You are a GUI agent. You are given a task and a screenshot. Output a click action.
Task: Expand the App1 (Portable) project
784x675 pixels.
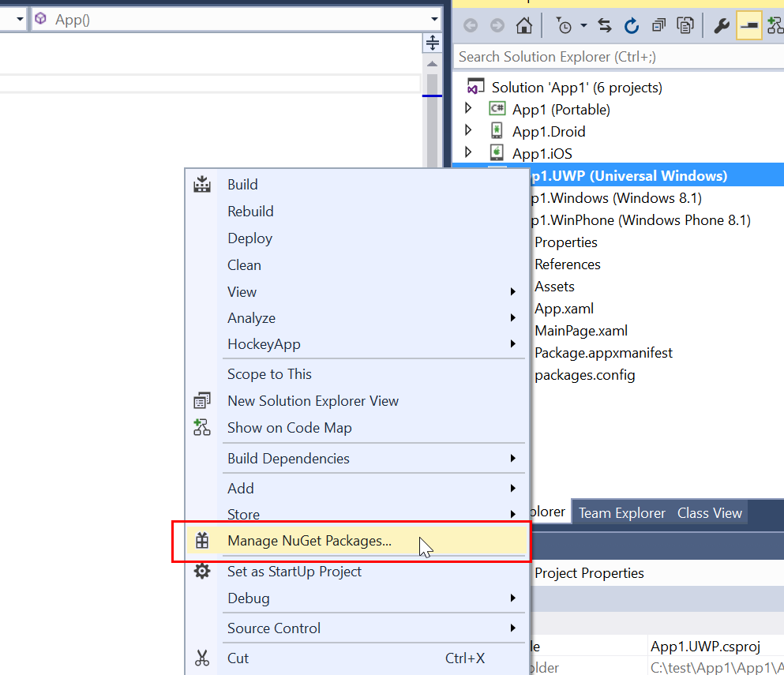pos(468,108)
